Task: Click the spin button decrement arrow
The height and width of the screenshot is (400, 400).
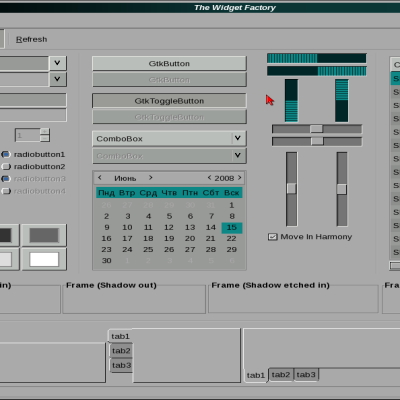Action: [x=45, y=138]
